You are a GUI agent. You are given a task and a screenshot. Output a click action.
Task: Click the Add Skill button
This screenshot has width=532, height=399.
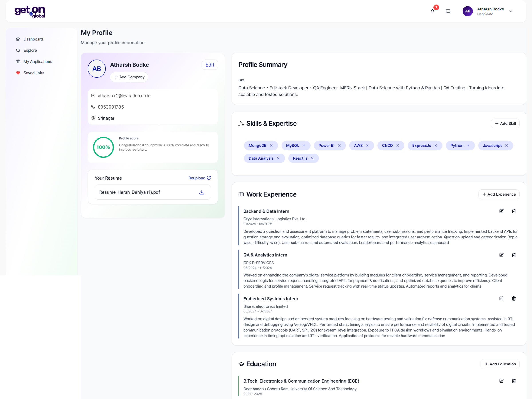point(505,123)
